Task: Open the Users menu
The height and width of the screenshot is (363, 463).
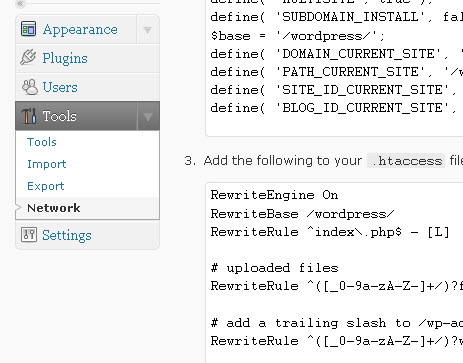Action: point(60,87)
